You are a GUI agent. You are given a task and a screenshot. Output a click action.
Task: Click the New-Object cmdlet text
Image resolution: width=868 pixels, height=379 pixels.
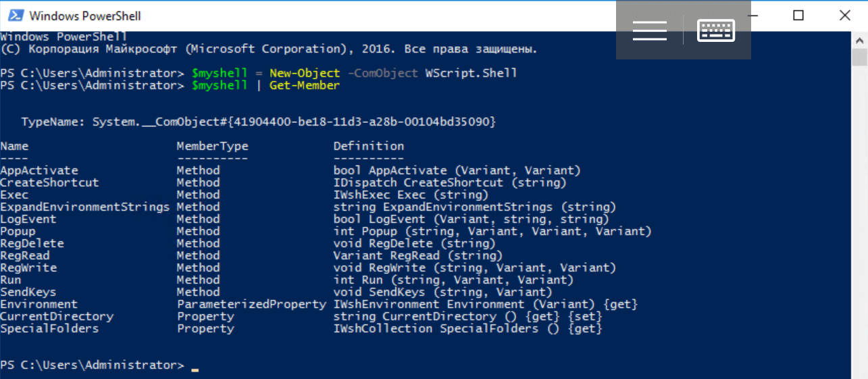coord(304,73)
